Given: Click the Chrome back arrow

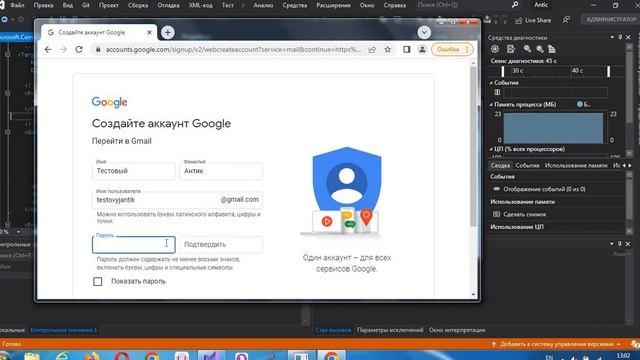Looking at the screenshot, I should coord(48,49).
